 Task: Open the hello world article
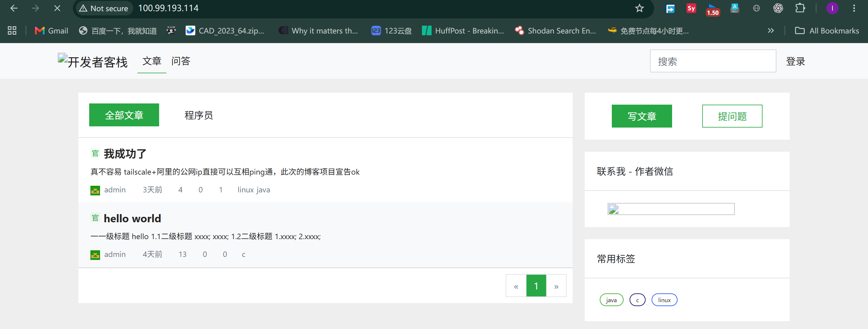point(132,218)
